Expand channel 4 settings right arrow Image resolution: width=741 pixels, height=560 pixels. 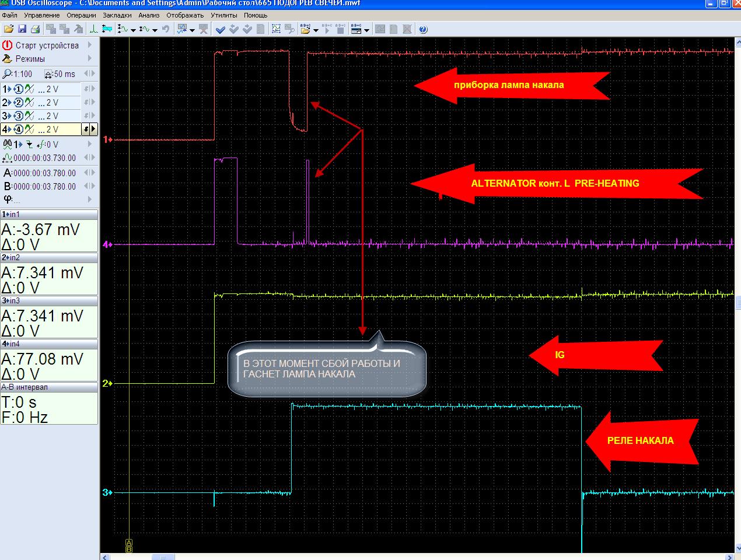pyautogui.click(x=93, y=129)
